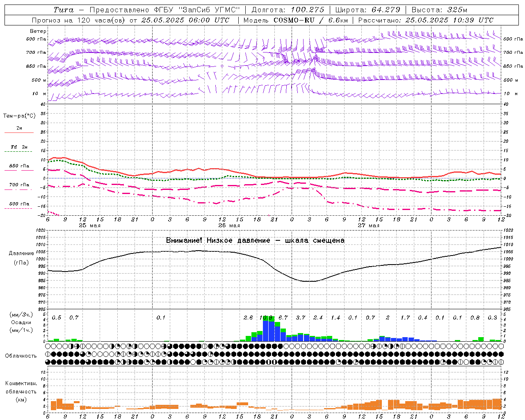Click the red "2м" temperature legend line
This screenshot has width=525, height=420.
pos(19,132)
